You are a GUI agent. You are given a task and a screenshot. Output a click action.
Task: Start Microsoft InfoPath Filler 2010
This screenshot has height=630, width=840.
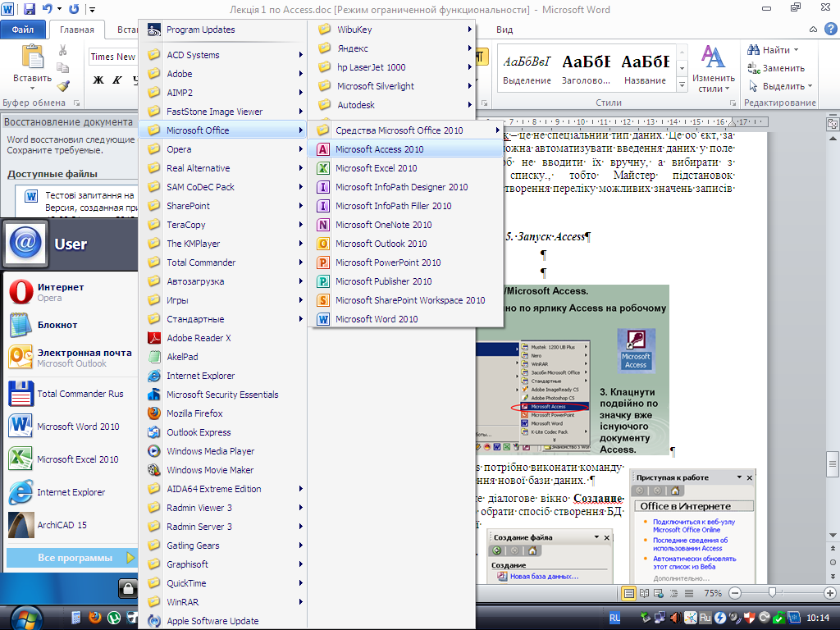[405, 206]
